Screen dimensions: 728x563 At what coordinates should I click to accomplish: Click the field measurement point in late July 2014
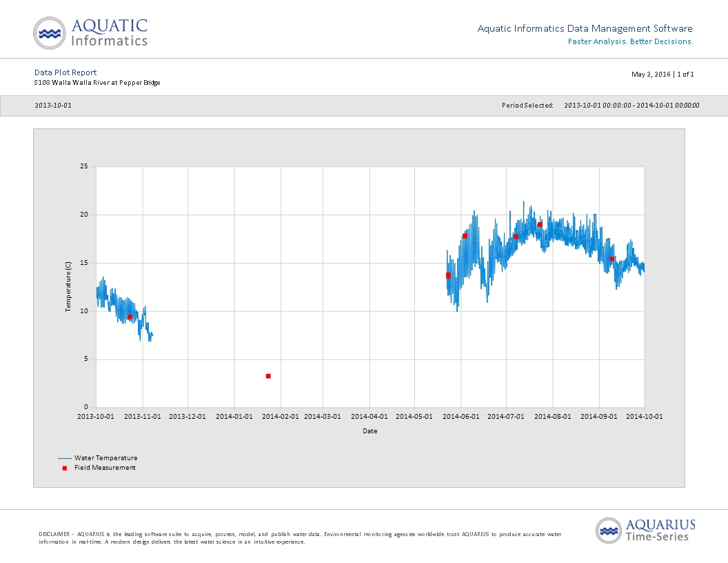point(540,225)
